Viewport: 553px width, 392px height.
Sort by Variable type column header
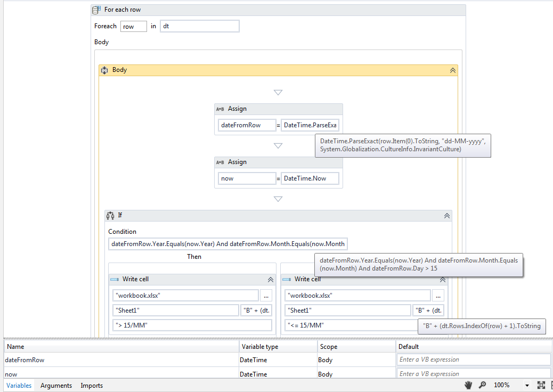point(278,347)
